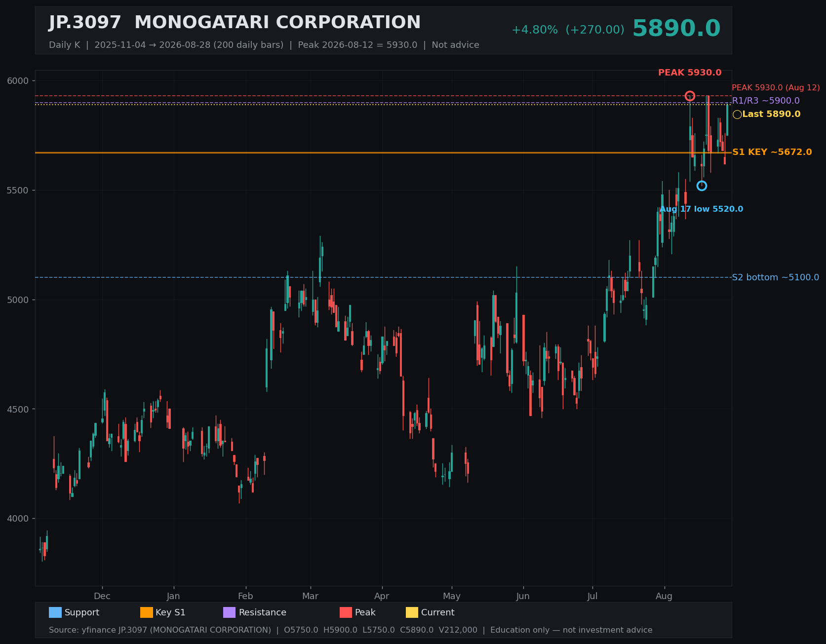Click the Support legend label
Image resolution: width=826 pixels, height=644 pixels.
[82, 612]
